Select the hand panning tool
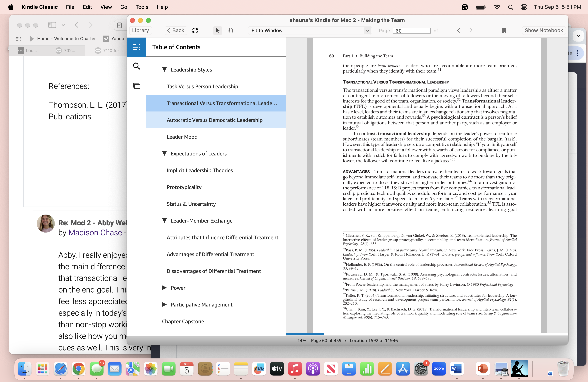This screenshot has height=382, width=588. click(230, 30)
